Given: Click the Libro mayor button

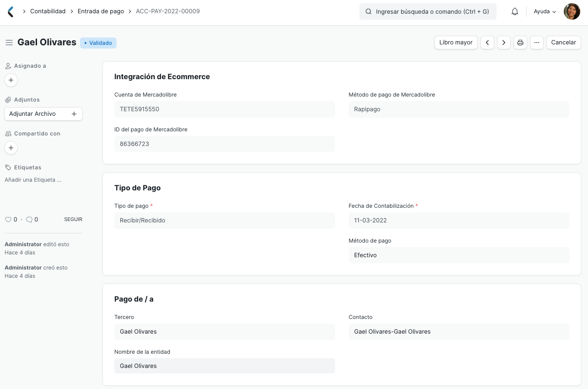Looking at the screenshot, I should click(x=456, y=43).
